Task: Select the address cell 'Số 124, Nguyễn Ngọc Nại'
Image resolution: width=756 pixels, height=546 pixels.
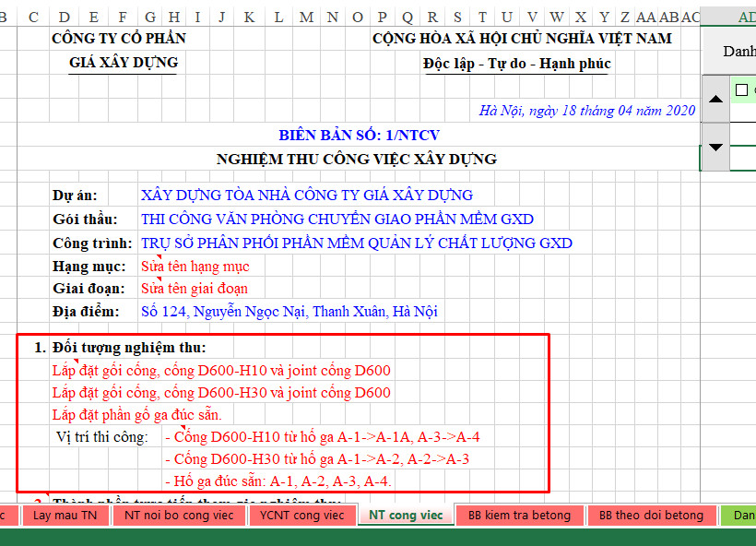Action: pos(289,312)
